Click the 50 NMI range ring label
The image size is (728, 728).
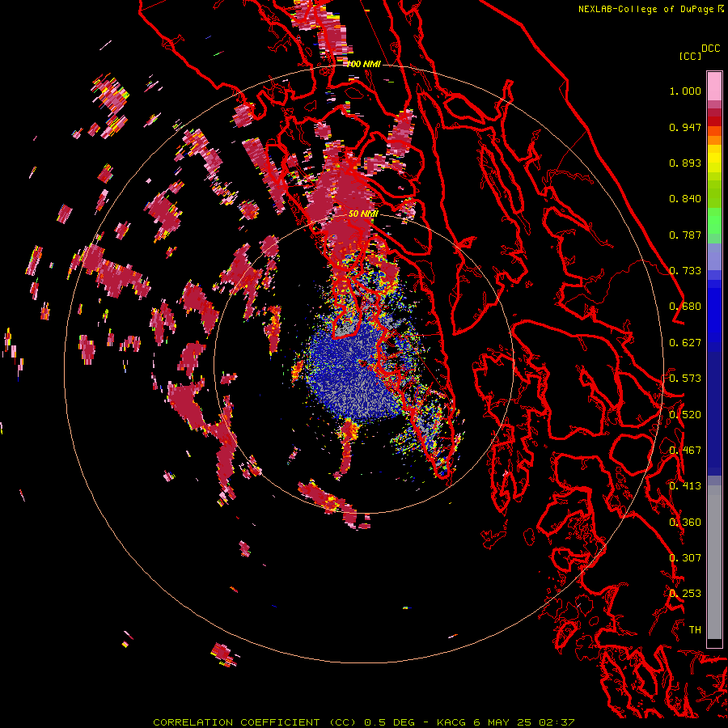pyautogui.click(x=363, y=214)
